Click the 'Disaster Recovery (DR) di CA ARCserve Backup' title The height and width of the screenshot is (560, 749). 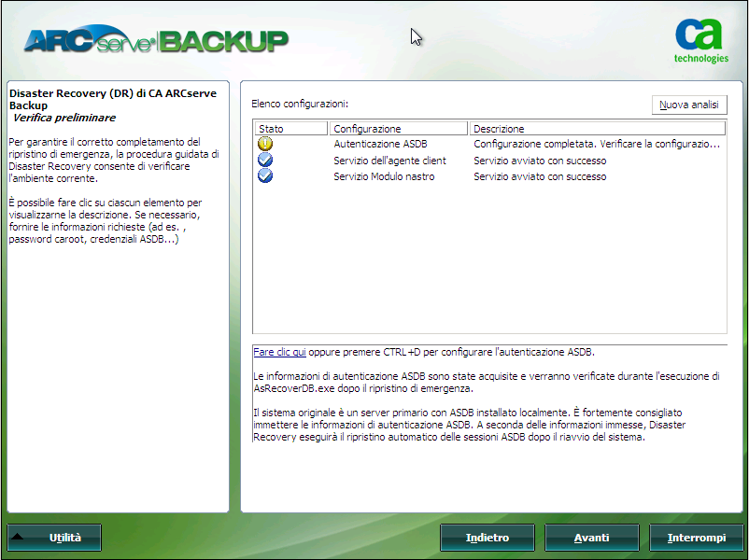click(x=113, y=99)
